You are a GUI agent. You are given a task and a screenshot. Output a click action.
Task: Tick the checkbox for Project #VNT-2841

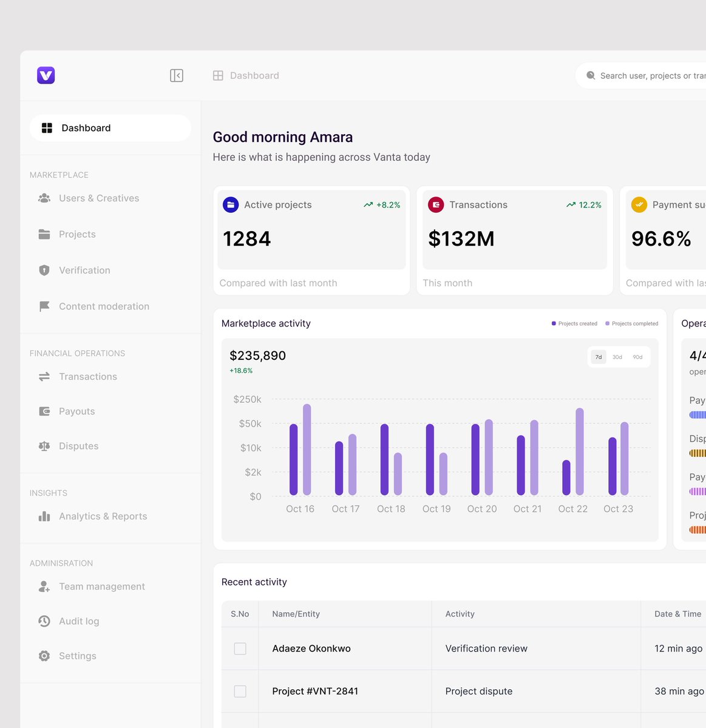tap(240, 692)
